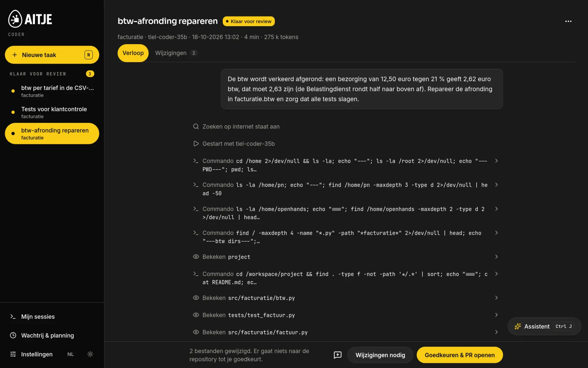This screenshot has height=368, width=588.
Task: Click eye icon next to tests/test_factuur.py
Action: [x=196, y=315]
